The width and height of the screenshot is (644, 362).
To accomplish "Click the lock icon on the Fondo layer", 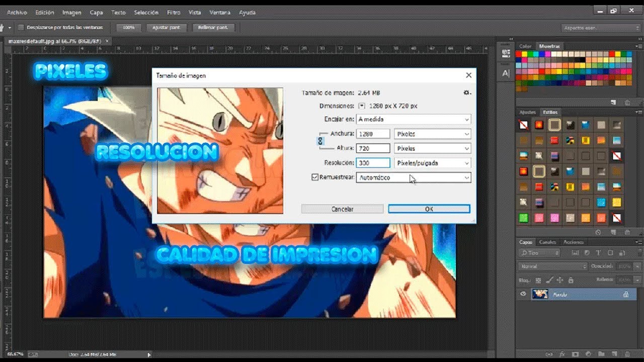I will (x=626, y=294).
